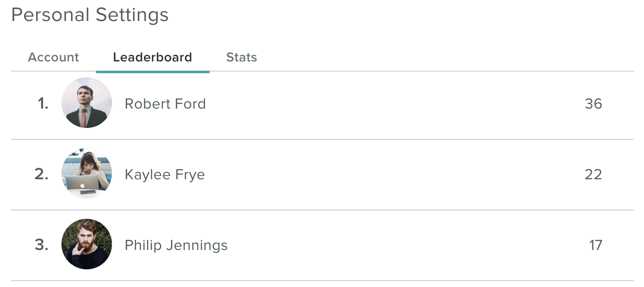Select the Philip Jennings name text
644x287 pixels.
tap(176, 245)
